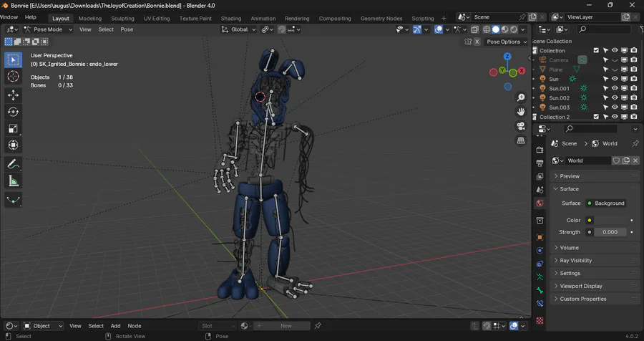The width and height of the screenshot is (644, 341).
Task: Choose the Move tool
Action: pos(13,95)
